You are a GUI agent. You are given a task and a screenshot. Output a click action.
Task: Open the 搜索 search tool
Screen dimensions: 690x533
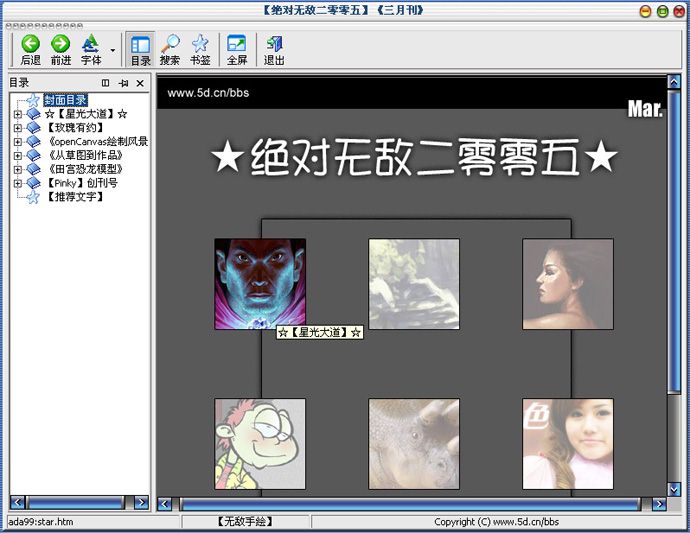(170, 50)
